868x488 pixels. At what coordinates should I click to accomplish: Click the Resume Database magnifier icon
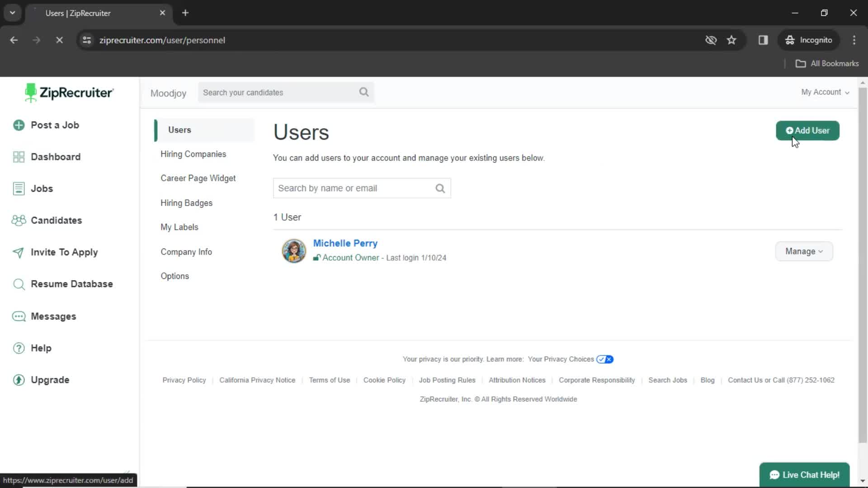click(19, 284)
